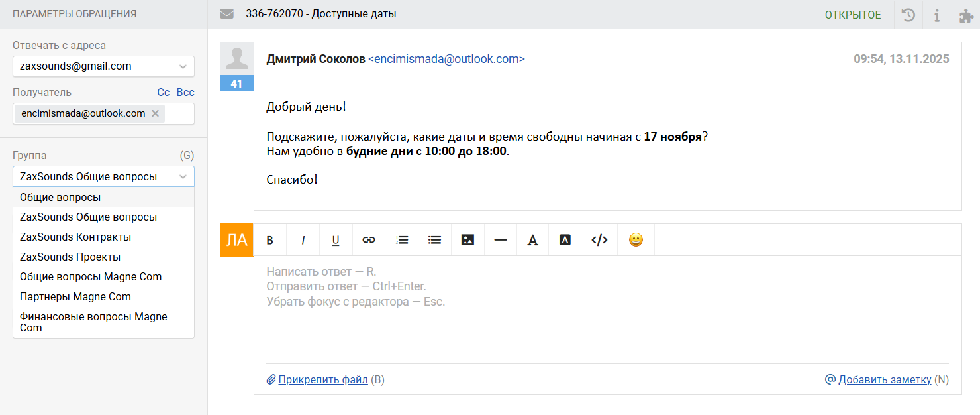Screen dimensions: 980x415
Task: Expand the reply-from address dropdown
Action: (x=183, y=66)
